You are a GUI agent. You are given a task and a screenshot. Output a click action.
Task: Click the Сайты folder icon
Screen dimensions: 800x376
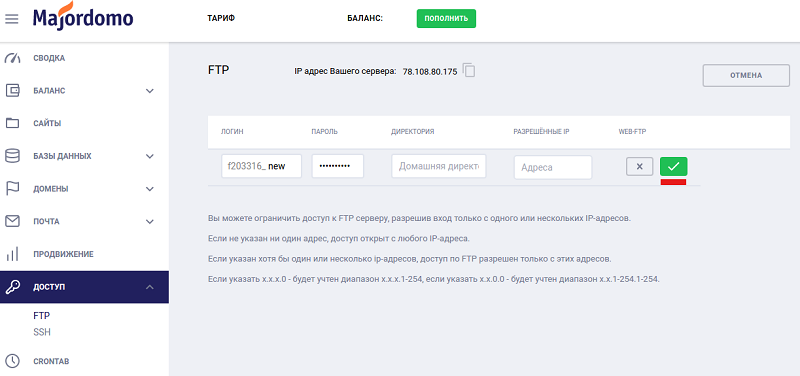click(12, 123)
